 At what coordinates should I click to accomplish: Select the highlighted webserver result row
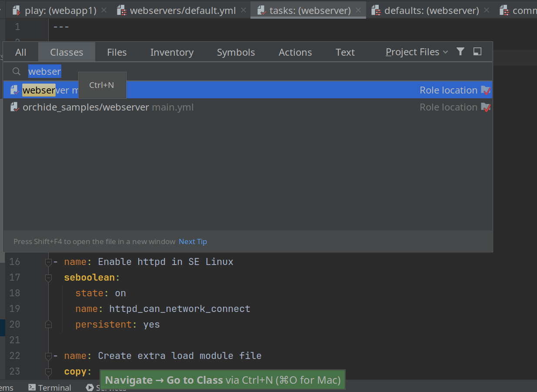click(x=248, y=90)
